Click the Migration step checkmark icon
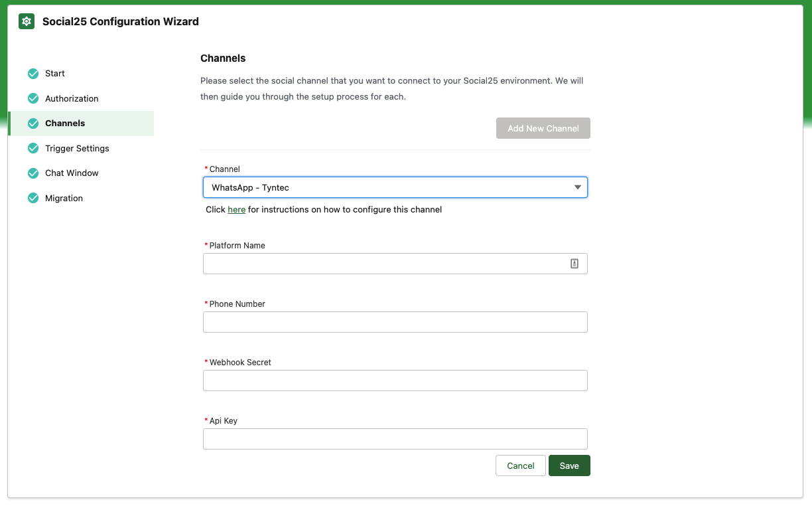The height and width of the screenshot is (508, 812). 33,198
